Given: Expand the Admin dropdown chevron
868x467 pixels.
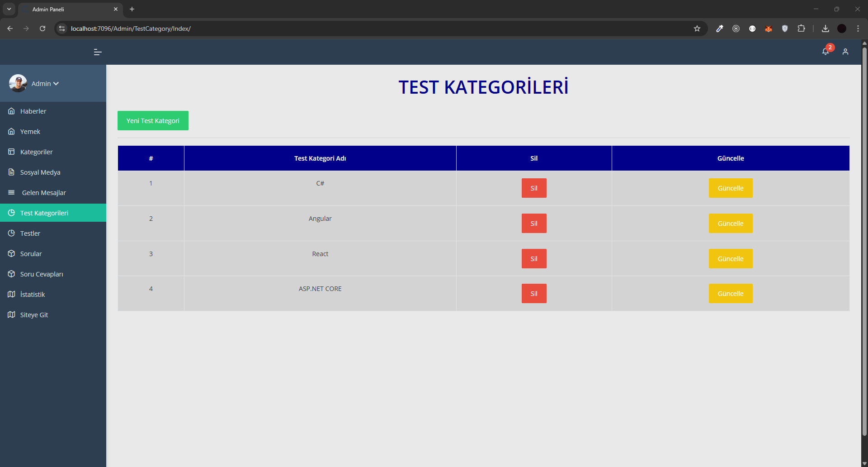Looking at the screenshot, I should 56,84.
